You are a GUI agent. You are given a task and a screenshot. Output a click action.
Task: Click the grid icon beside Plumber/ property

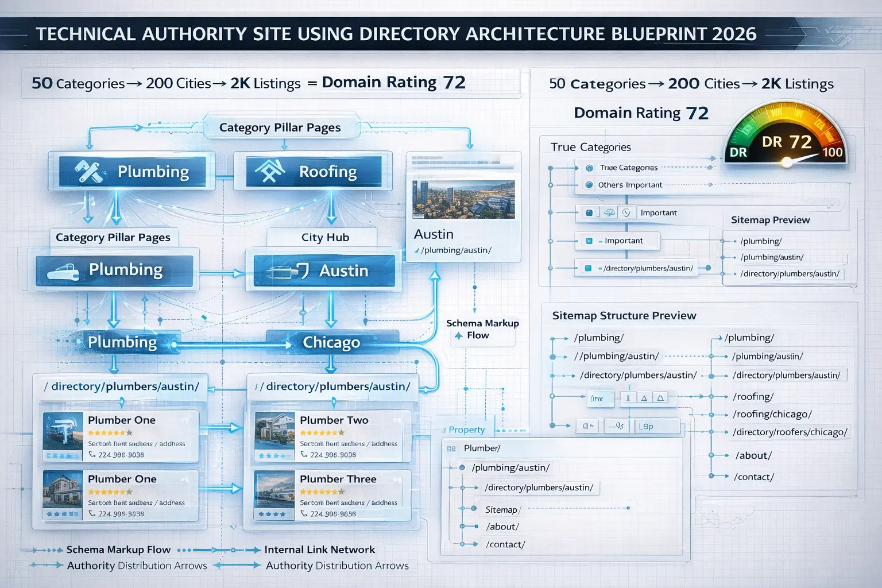tap(452, 448)
